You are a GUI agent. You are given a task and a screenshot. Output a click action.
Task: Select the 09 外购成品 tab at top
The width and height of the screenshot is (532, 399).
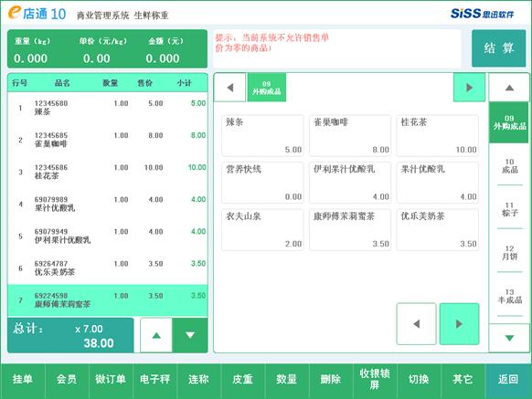pyautogui.click(x=267, y=88)
